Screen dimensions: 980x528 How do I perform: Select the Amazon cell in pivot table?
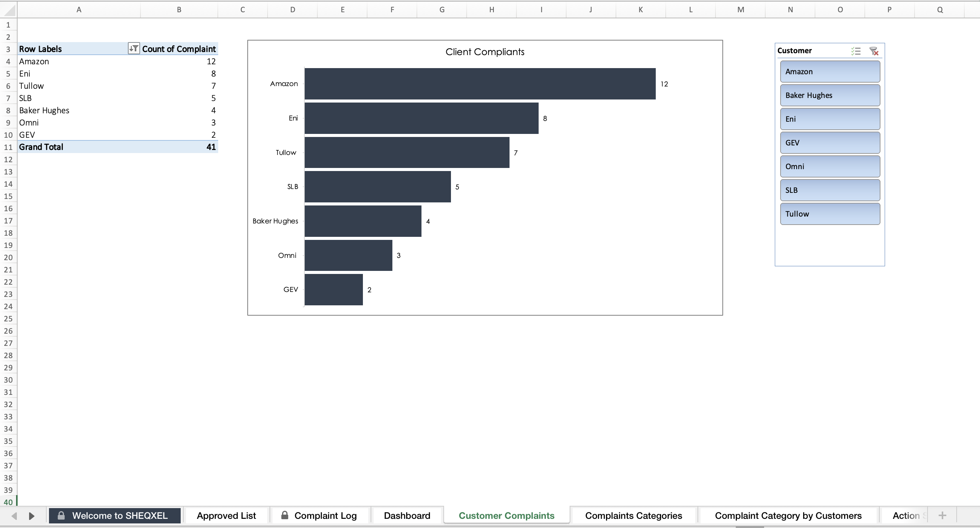coord(79,61)
